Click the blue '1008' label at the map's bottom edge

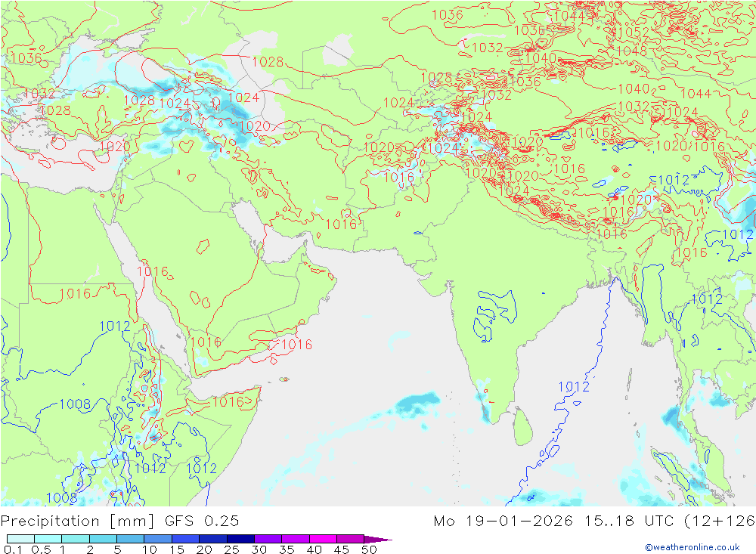[x=61, y=497]
